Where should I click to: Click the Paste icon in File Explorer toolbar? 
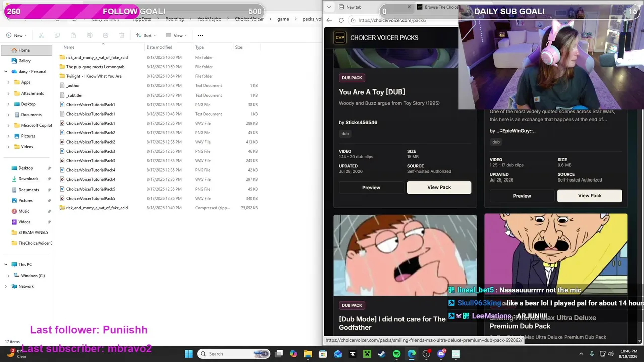tap(73, 35)
